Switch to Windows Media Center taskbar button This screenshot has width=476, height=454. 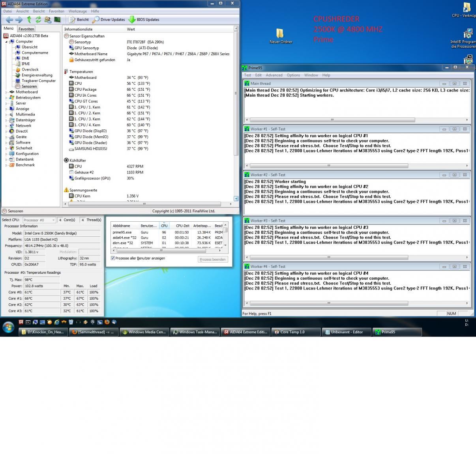(x=144, y=332)
